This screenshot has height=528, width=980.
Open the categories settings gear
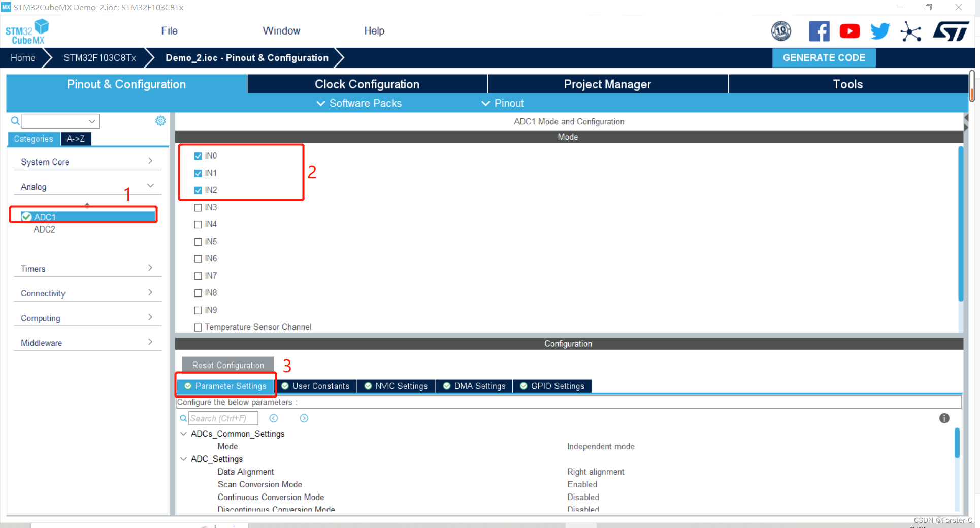pos(160,121)
